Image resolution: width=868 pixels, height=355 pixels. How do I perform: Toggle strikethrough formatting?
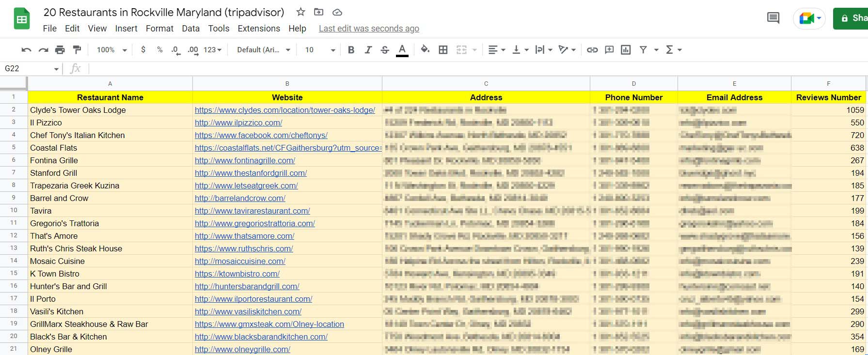[385, 49]
